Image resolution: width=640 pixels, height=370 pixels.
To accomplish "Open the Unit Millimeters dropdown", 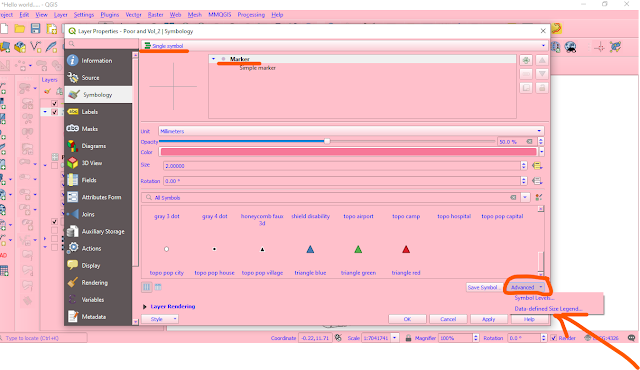I will click(351, 131).
